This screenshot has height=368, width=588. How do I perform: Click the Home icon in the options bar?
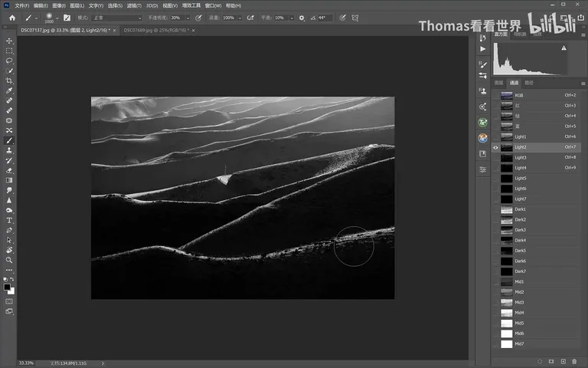tap(12, 18)
